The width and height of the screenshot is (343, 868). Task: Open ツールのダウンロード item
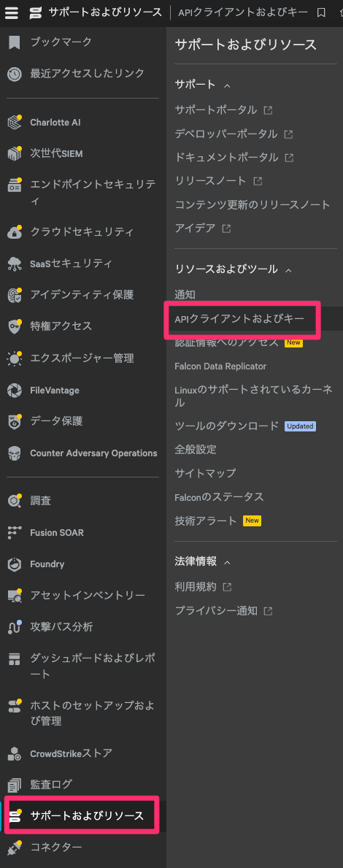[x=227, y=426]
